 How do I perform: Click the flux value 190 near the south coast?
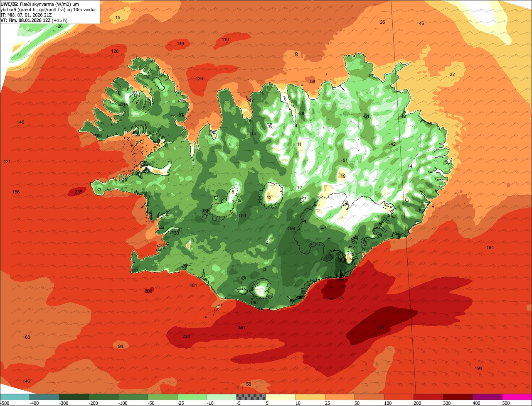point(254,303)
